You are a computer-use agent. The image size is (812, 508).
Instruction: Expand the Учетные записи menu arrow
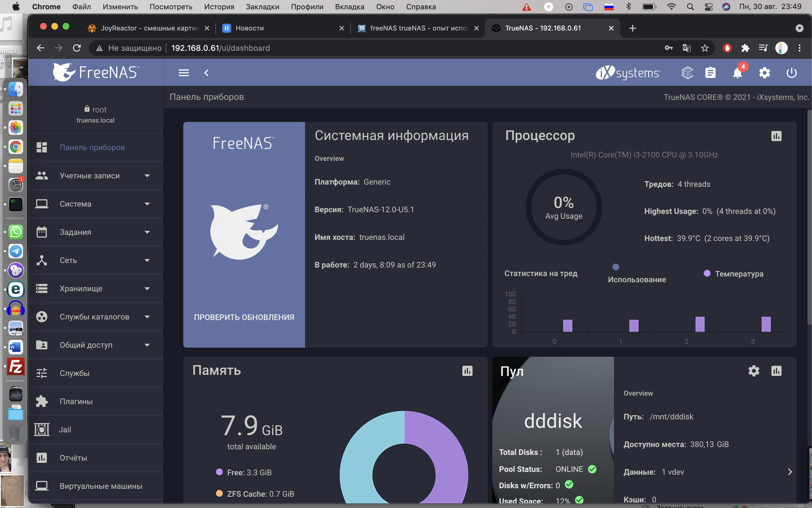coord(147,176)
